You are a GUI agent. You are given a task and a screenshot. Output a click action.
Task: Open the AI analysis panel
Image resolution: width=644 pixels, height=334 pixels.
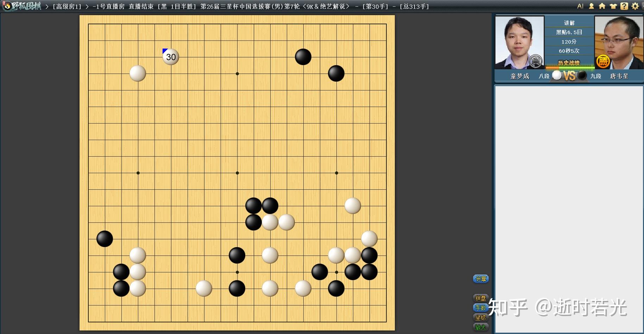pyautogui.click(x=581, y=6)
